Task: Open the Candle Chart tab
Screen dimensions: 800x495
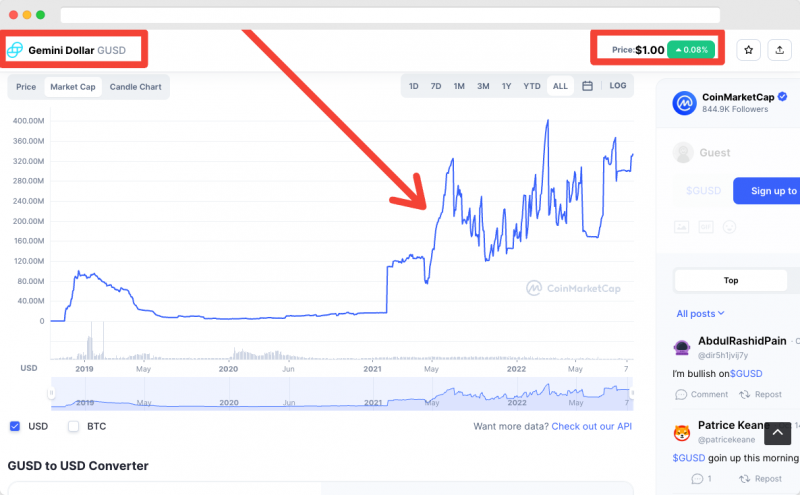Action: tap(135, 87)
